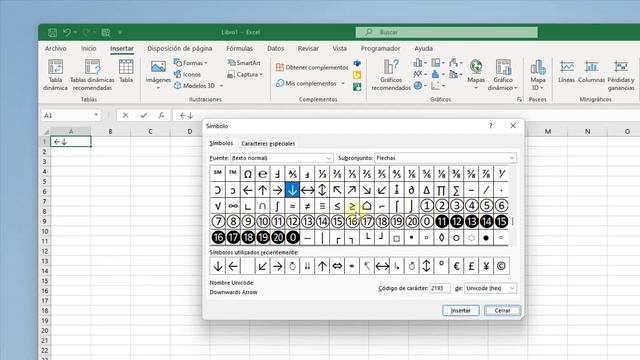The image size is (640, 360).
Task: Switch to the Datos tab
Action: (276, 48)
